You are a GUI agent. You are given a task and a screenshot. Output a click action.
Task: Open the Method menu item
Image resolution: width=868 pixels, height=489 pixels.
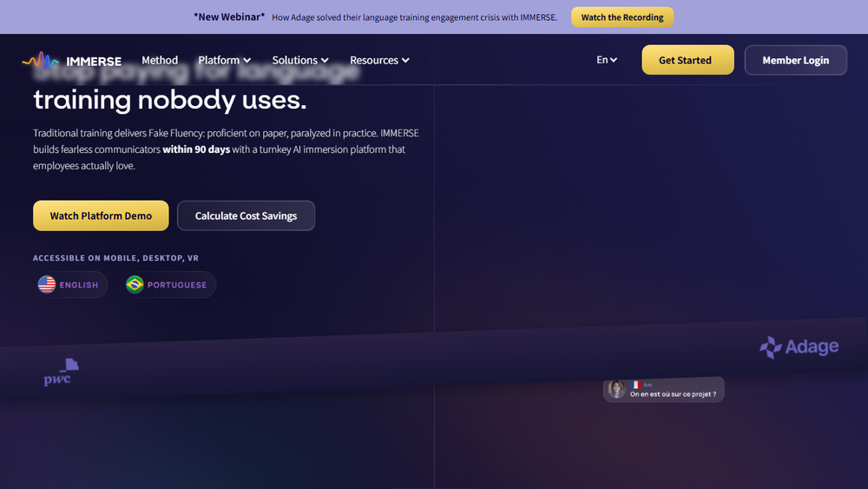pyautogui.click(x=160, y=60)
